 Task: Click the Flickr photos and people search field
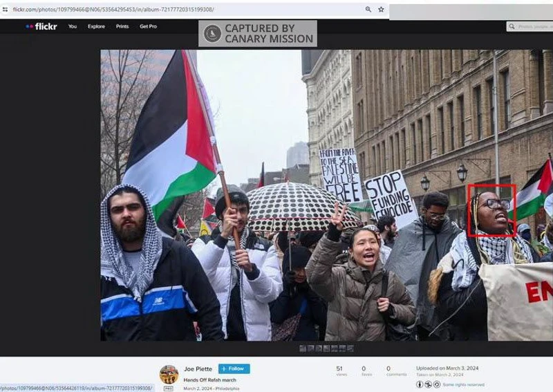531,26
